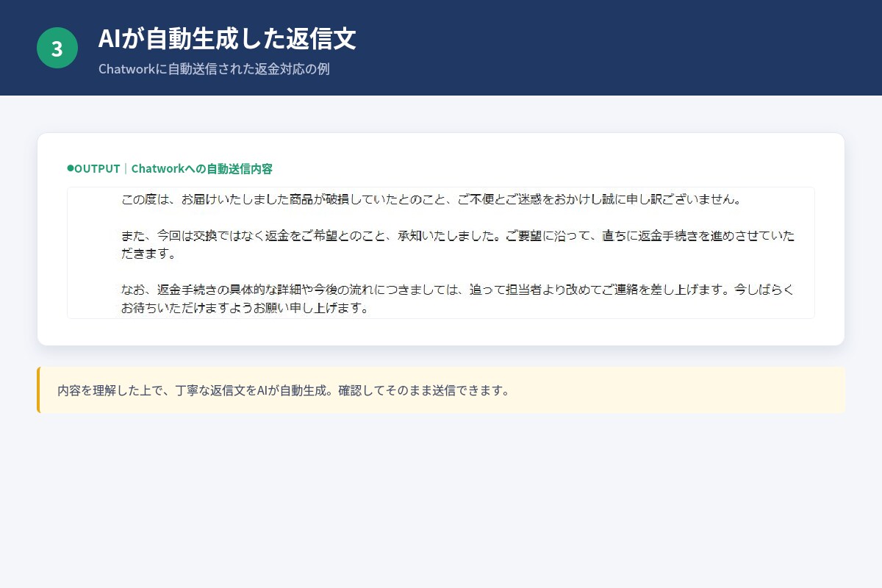Click the subtitle Chatworkに自動送信された返金対応の例

pos(214,69)
